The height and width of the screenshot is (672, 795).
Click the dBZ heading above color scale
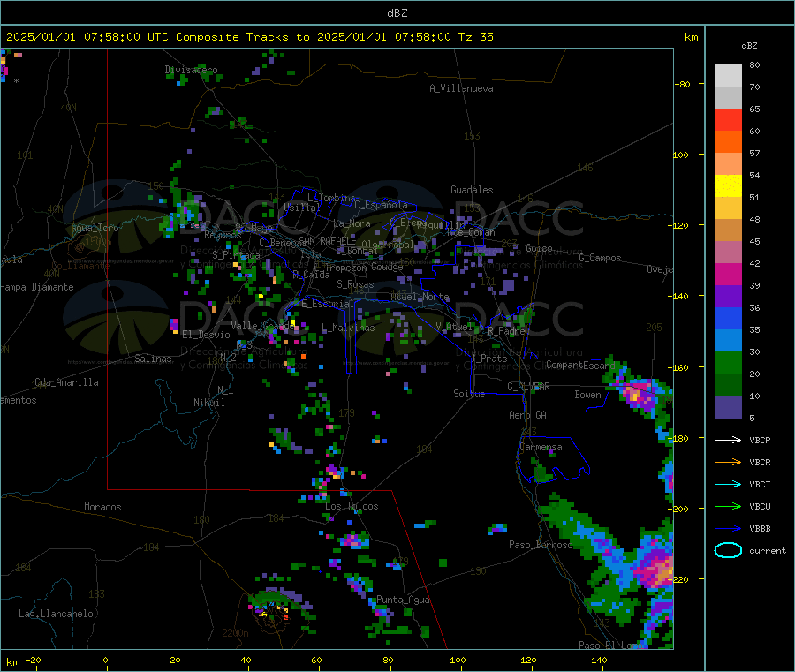[x=749, y=46]
